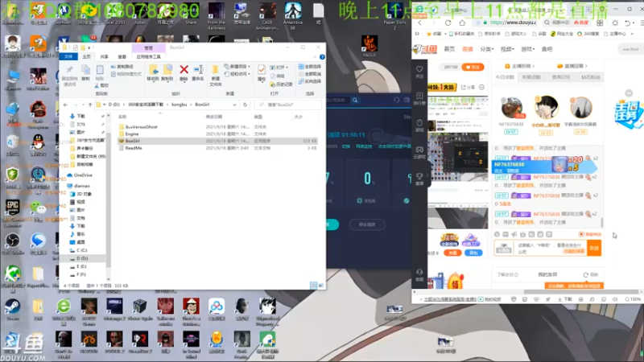Click the orange Send button in Douyu chat
The height and width of the screenshot is (362, 644).
coord(594,248)
